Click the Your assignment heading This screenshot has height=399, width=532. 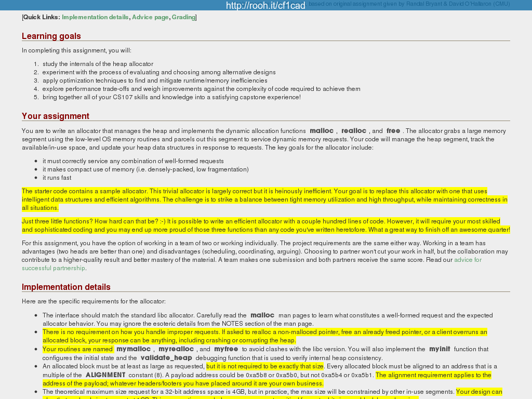pos(56,116)
